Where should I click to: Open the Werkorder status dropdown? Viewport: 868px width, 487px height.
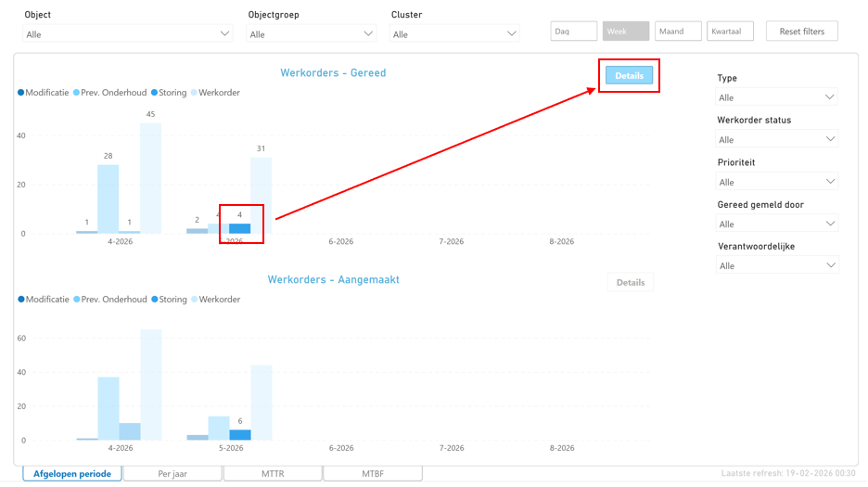click(777, 139)
